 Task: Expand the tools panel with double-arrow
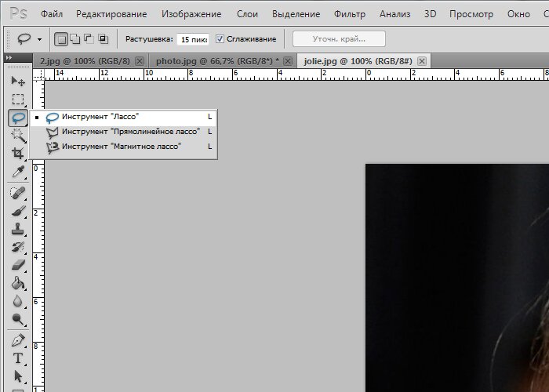[8, 57]
